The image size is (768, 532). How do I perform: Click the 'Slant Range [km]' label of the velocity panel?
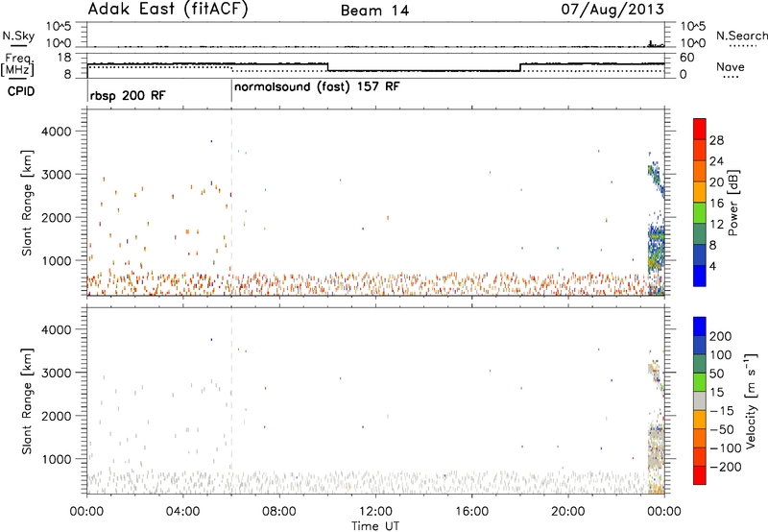(x=27, y=401)
